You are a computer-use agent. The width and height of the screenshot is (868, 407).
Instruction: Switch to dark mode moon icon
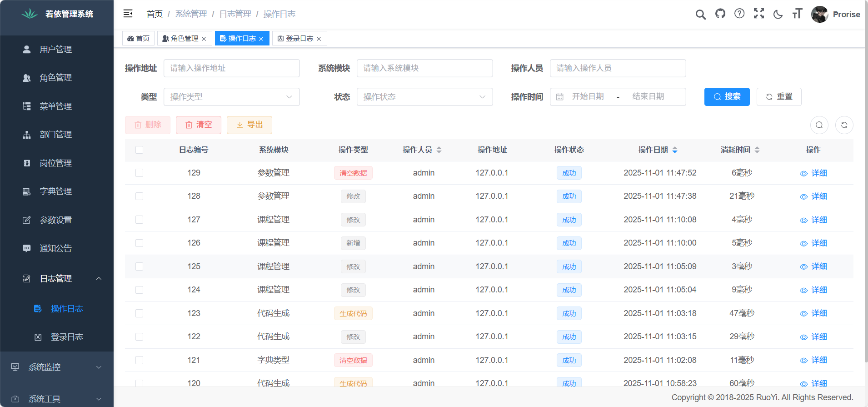pos(778,15)
